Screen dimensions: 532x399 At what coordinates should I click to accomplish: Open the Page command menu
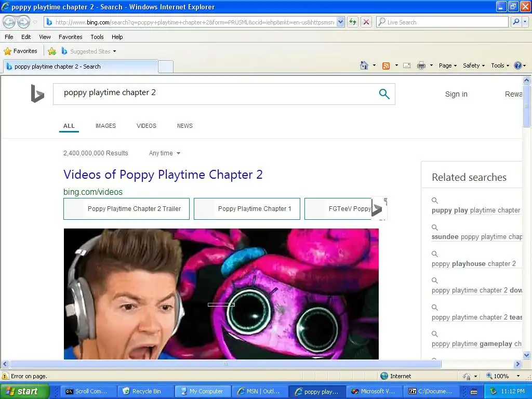pos(447,65)
